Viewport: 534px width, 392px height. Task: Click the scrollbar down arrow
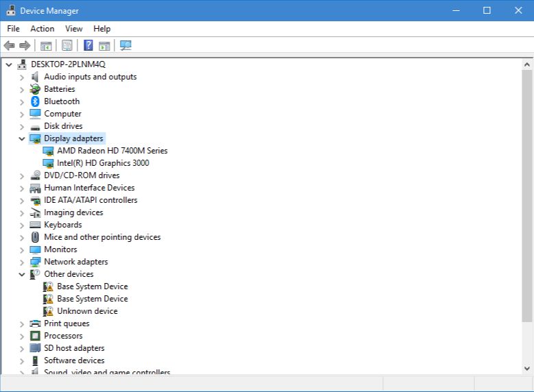(527, 369)
